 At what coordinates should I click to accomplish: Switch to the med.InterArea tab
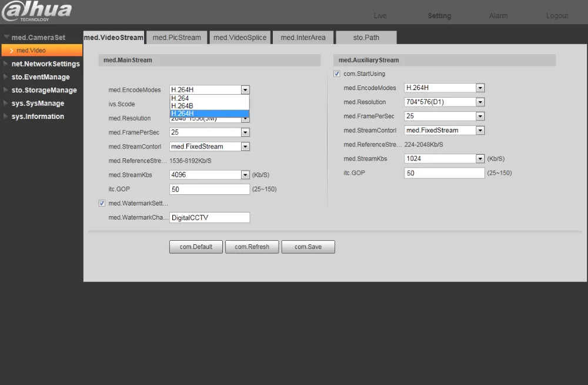pyautogui.click(x=303, y=37)
